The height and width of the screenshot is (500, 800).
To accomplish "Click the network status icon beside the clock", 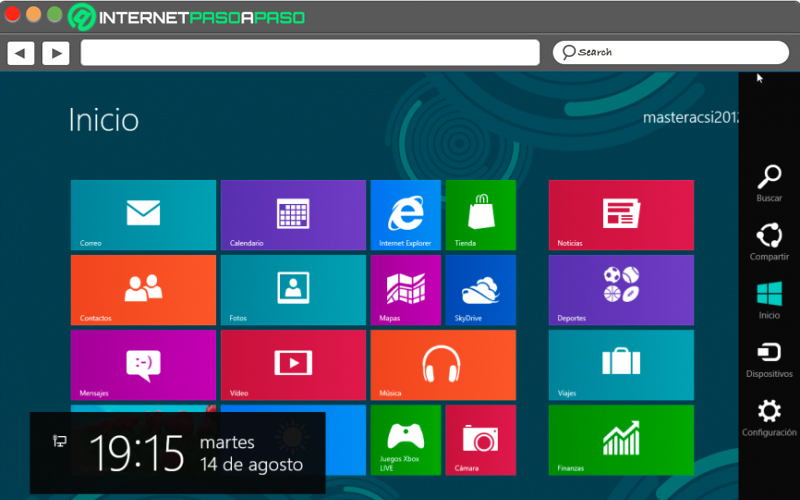I will pyautogui.click(x=60, y=441).
